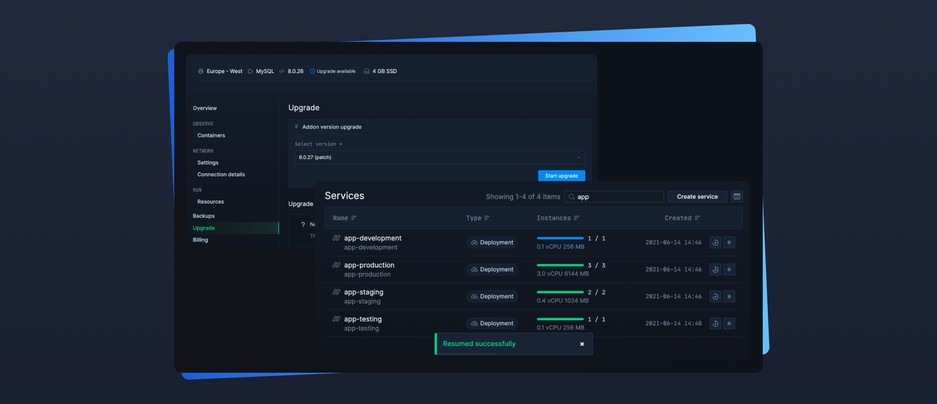Screen dimensions: 937x404
Task: Click the Start upgrade button
Action: coord(562,176)
